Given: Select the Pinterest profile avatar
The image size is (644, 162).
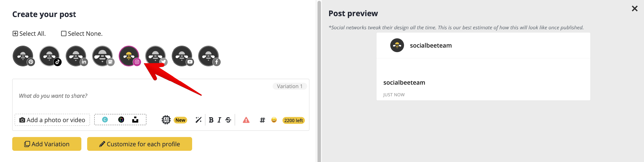Looking at the screenshot, I should point(23,56).
